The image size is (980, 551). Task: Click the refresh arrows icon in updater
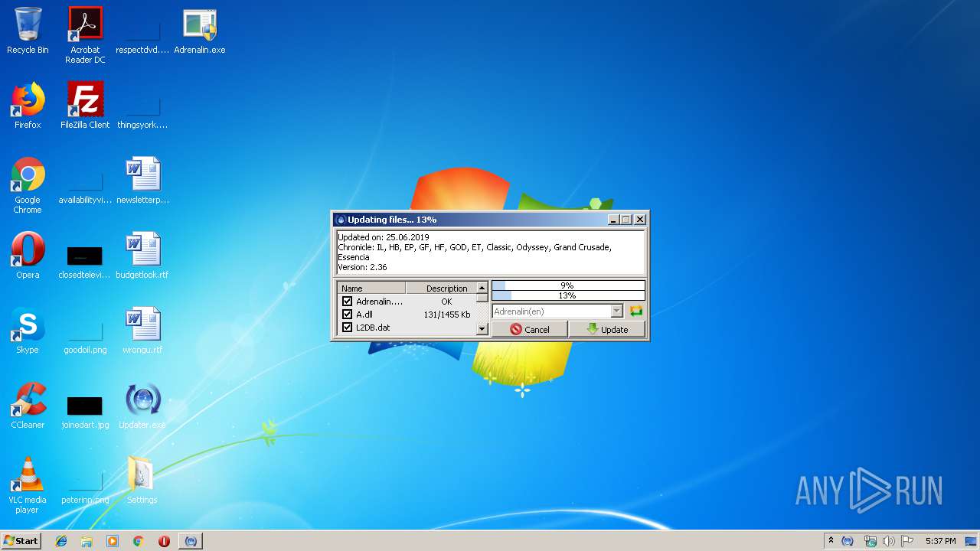pos(636,311)
